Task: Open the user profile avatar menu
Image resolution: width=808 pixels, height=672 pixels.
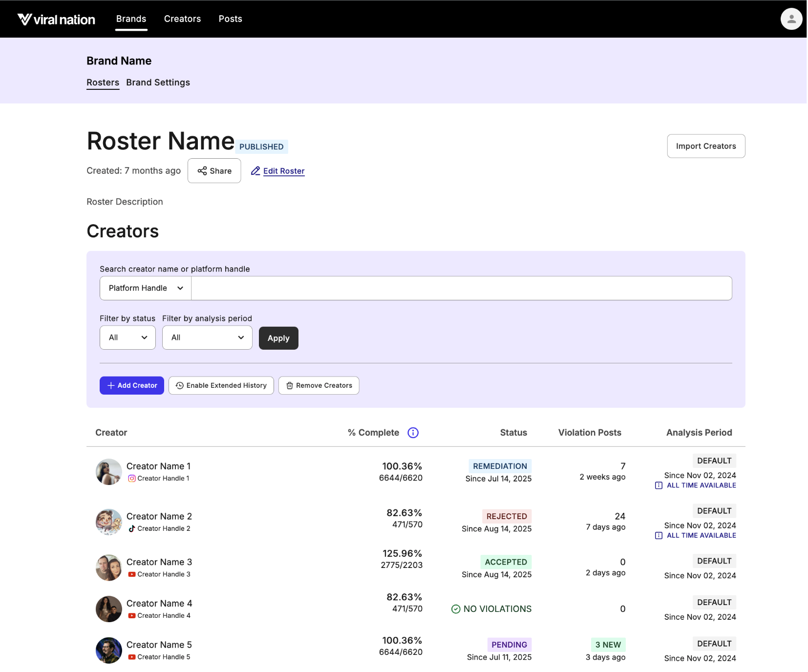Action: tap(791, 19)
